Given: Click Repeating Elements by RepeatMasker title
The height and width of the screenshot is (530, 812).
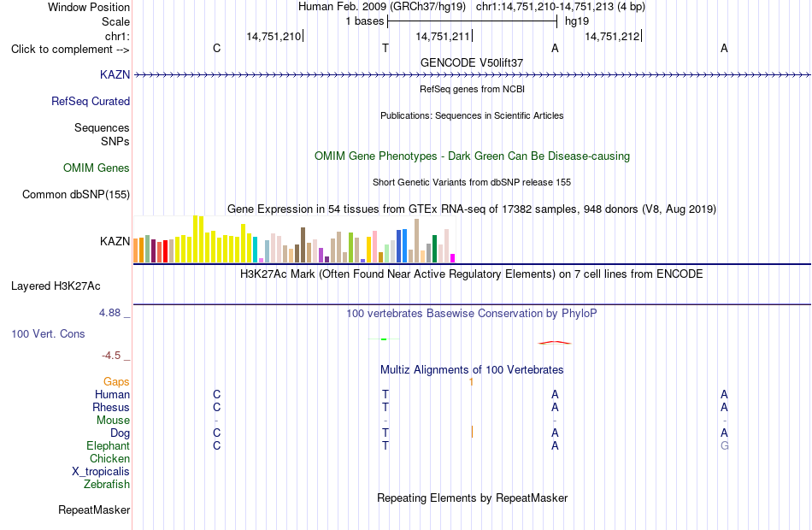Looking at the screenshot, I should tap(472, 498).
